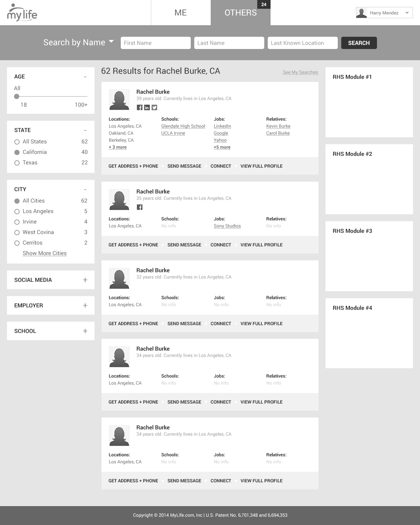Select All States radio button
This screenshot has height=525, width=420.
[17, 142]
